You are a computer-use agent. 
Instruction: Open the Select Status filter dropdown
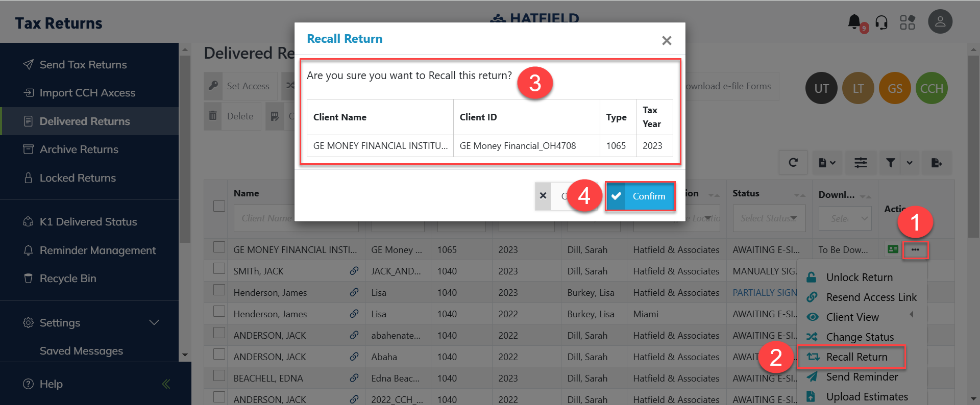pyautogui.click(x=769, y=218)
